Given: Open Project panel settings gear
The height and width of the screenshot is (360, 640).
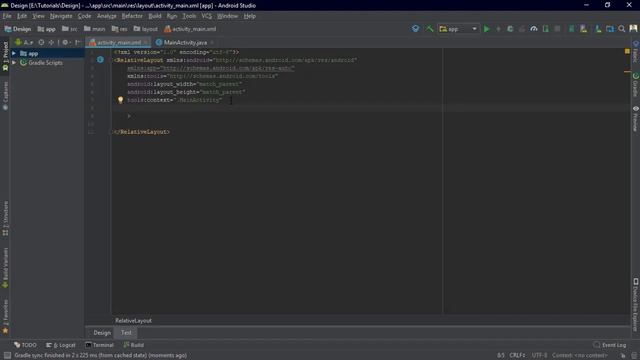Looking at the screenshot, I should [65, 42].
